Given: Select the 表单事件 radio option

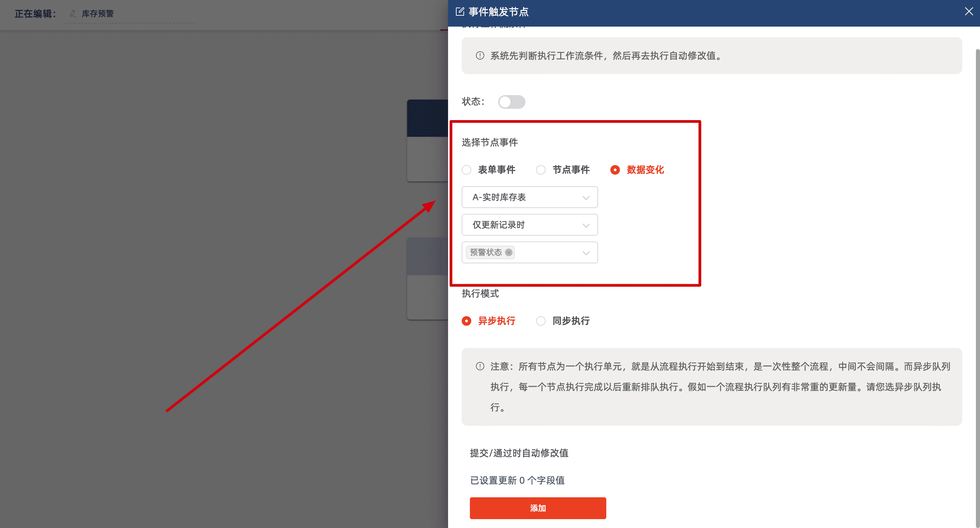Looking at the screenshot, I should (x=466, y=170).
